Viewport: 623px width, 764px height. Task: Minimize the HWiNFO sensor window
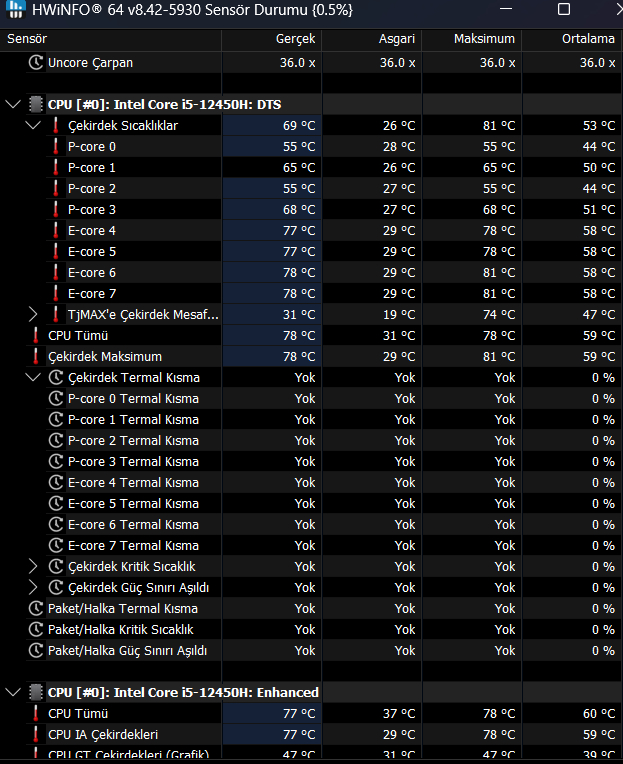(506, 9)
